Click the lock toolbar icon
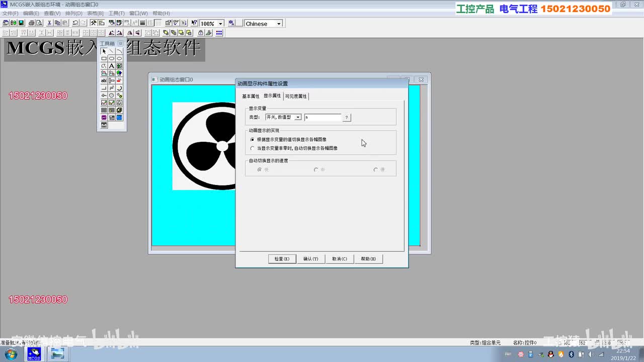The image size is (644, 362). pos(201,33)
